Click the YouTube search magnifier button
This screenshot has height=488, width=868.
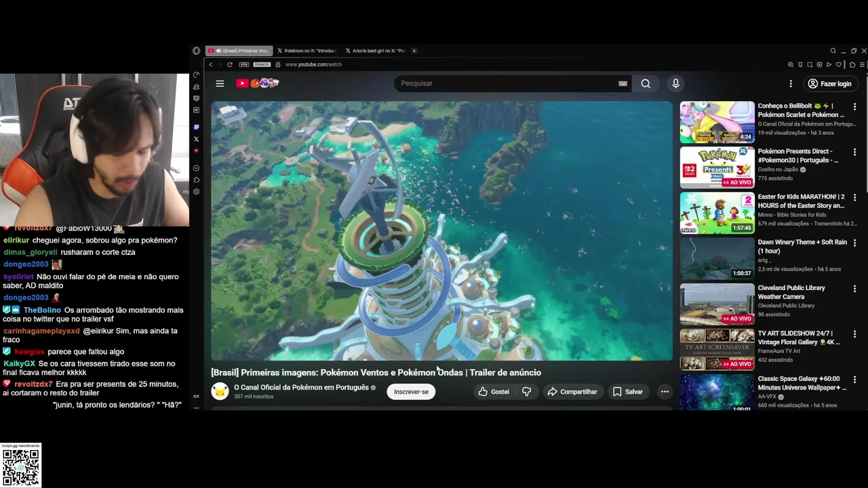[646, 83]
